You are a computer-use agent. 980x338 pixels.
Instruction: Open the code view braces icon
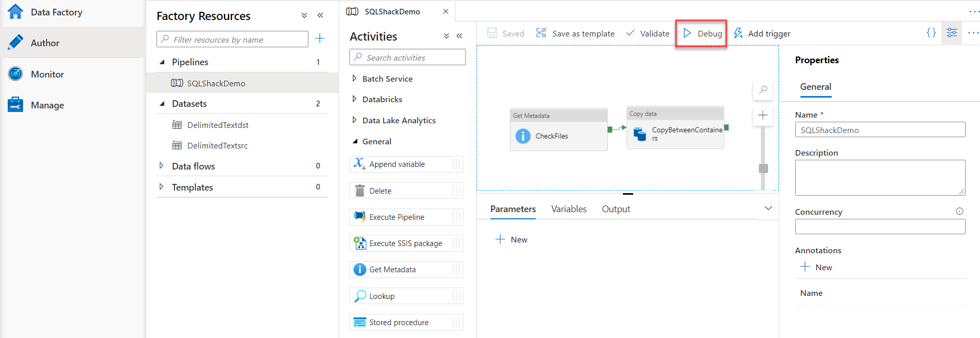(x=931, y=33)
